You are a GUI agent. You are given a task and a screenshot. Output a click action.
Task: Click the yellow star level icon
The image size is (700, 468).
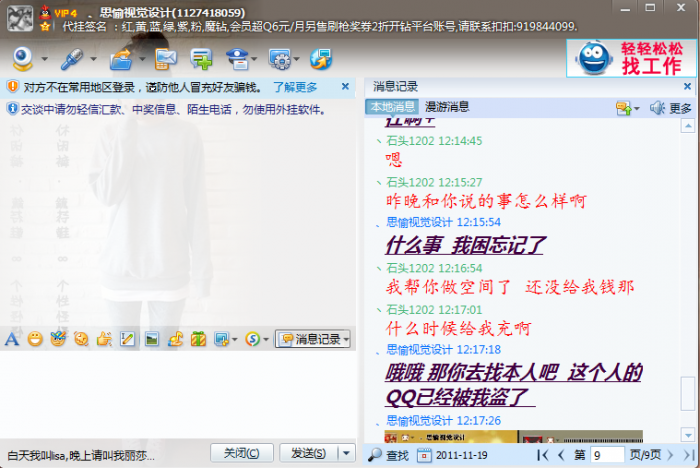point(45,26)
